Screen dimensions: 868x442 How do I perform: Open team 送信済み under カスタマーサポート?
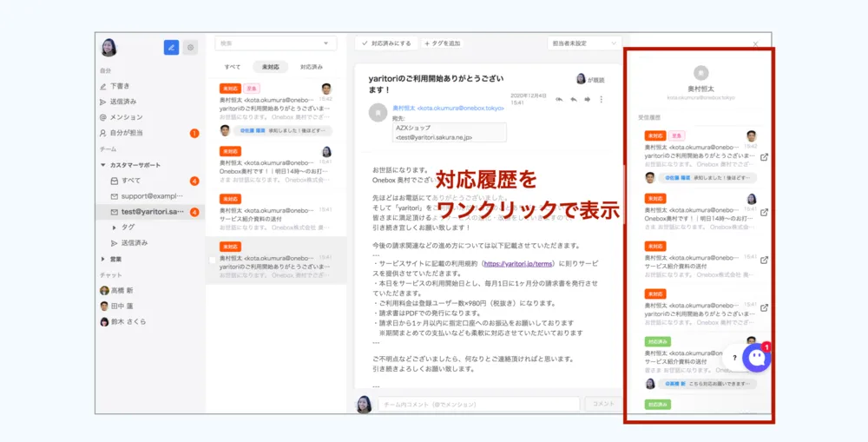[x=135, y=242]
